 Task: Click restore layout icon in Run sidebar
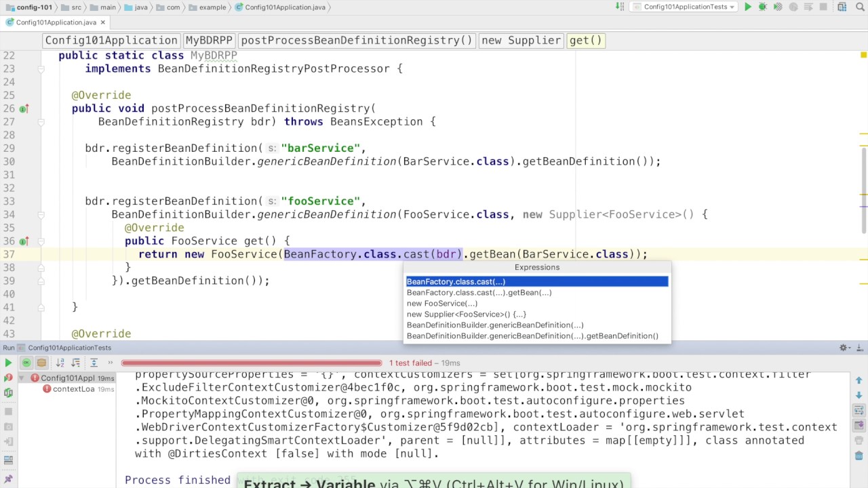pyautogui.click(x=8, y=460)
